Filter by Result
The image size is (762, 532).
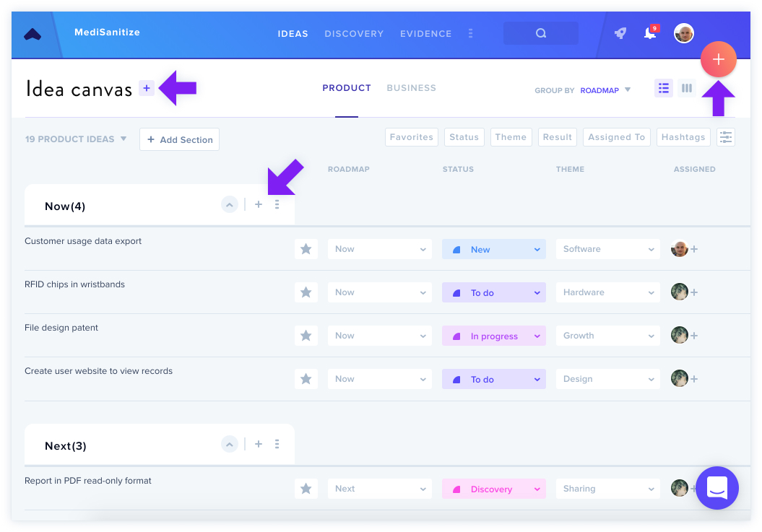coord(558,137)
